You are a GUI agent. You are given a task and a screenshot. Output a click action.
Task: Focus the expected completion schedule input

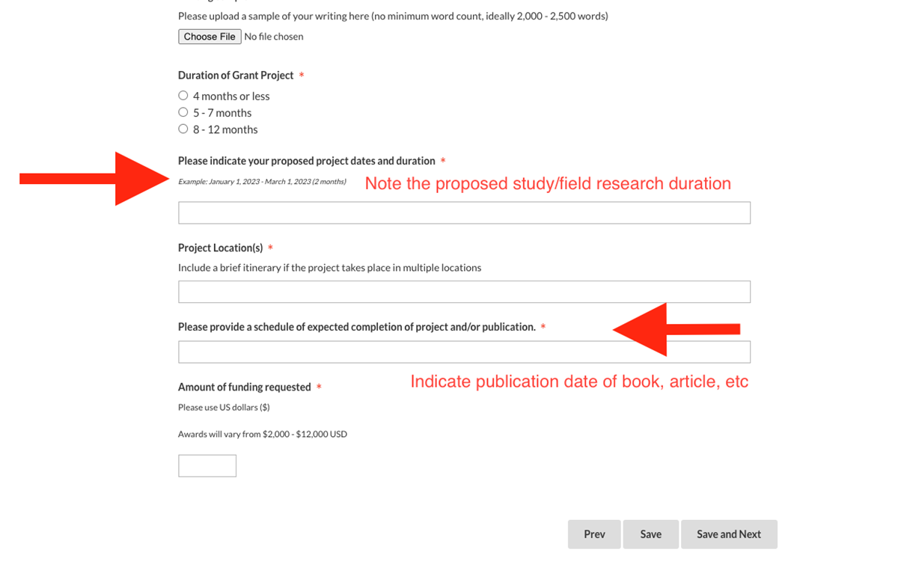pos(464,352)
